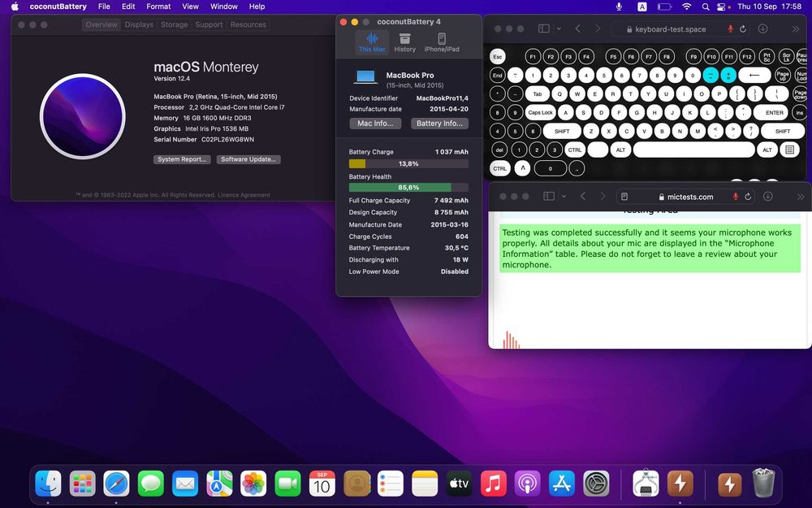
Task: Open the Format menu
Action: click(158, 7)
